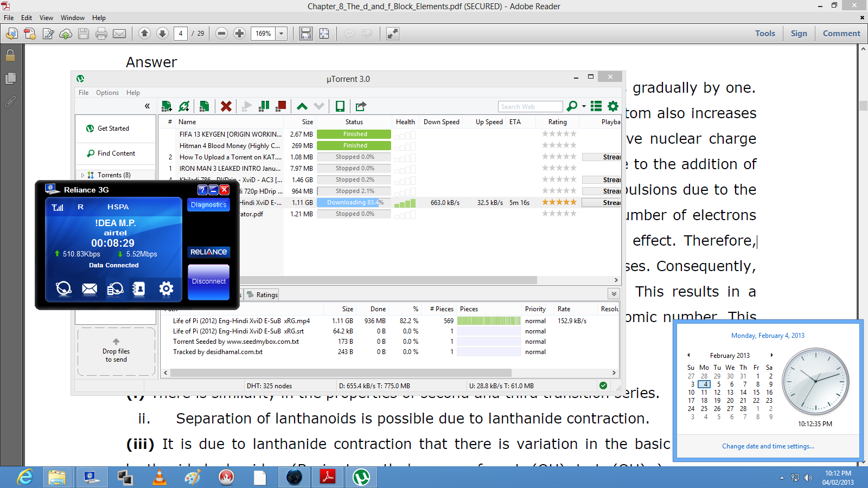Go to previous page in Adobe Reader
This screenshot has width=868, height=488.
tap(144, 34)
